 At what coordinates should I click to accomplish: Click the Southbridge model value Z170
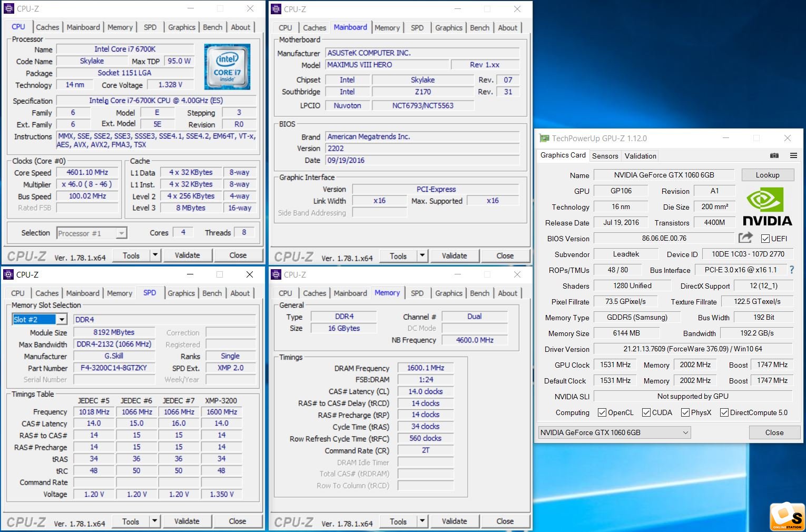[423, 92]
